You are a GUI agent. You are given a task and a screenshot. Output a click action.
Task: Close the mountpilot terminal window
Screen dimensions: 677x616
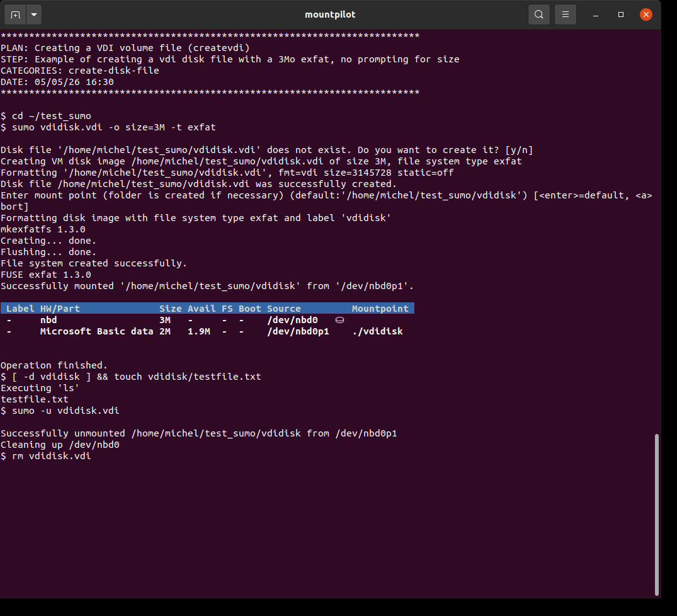646,14
